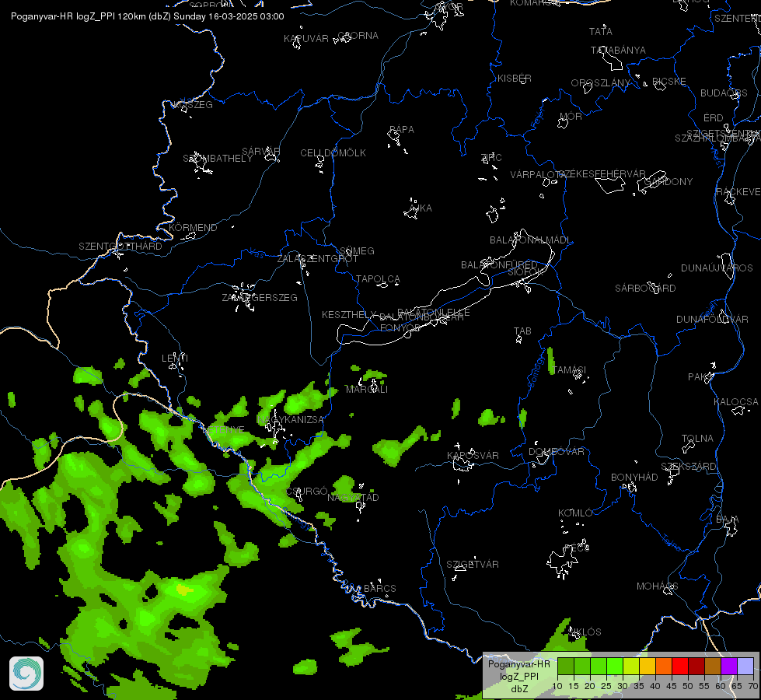The image size is (761, 700).
Task: Click the KAPOSVÁR city label
Action: [x=473, y=455]
